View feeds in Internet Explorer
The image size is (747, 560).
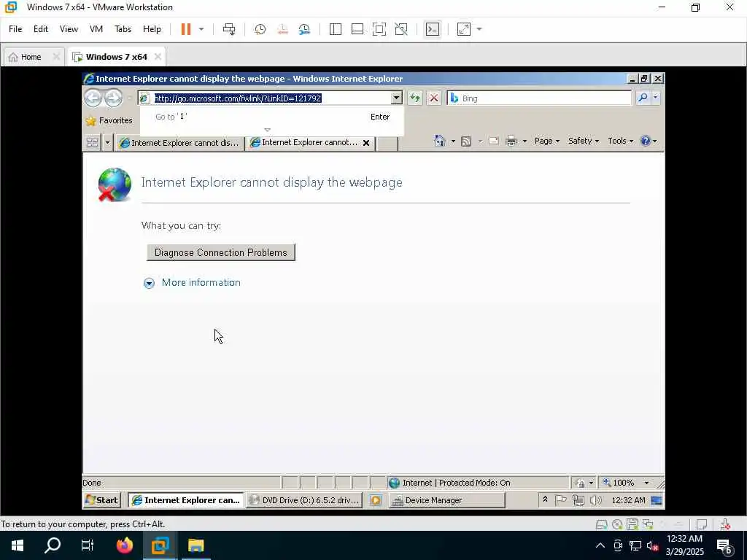point(466,141)
